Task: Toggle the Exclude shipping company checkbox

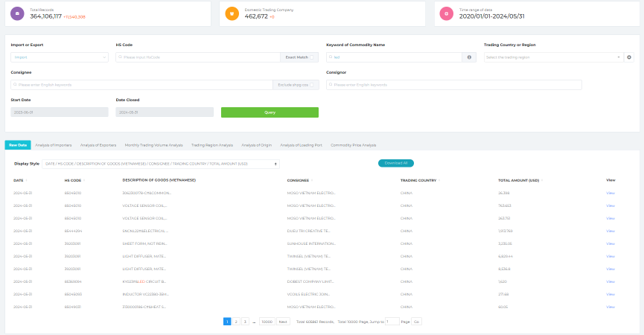Action: (312, 85)
